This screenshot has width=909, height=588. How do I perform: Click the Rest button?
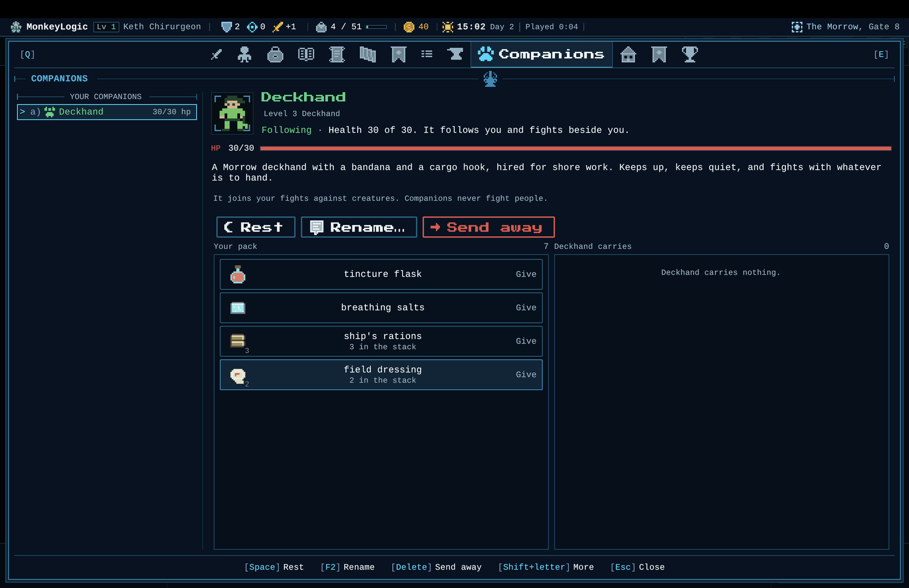256,227
